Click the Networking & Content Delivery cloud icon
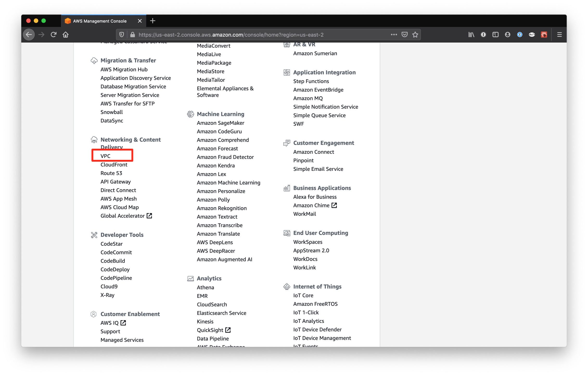 [94, 140]
